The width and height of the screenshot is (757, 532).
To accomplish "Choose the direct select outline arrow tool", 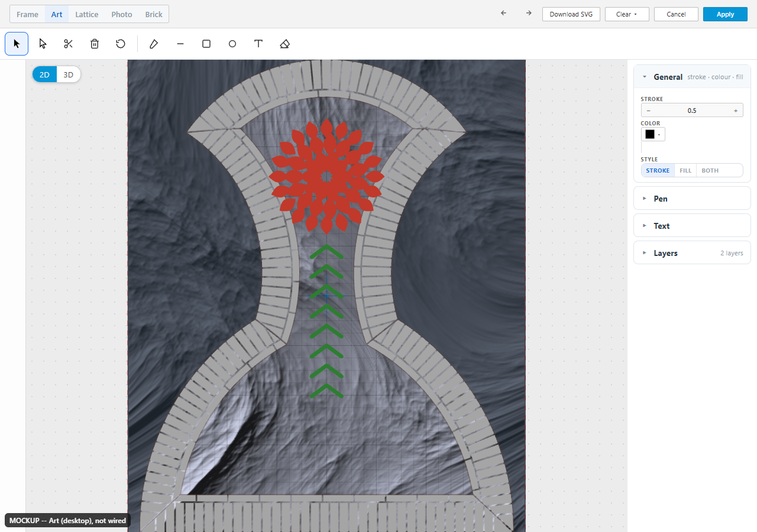I will click(43, 44).
